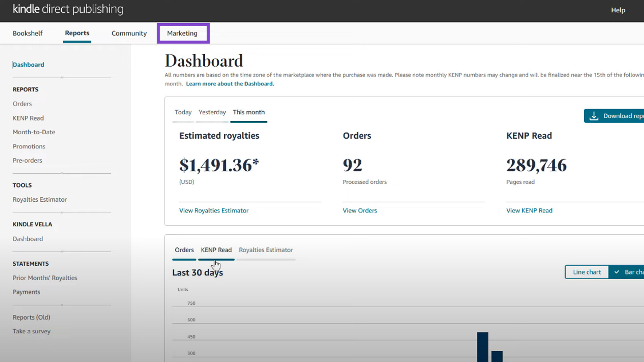
Task: Open the Promotions report in sidebar
Action: 29,146
